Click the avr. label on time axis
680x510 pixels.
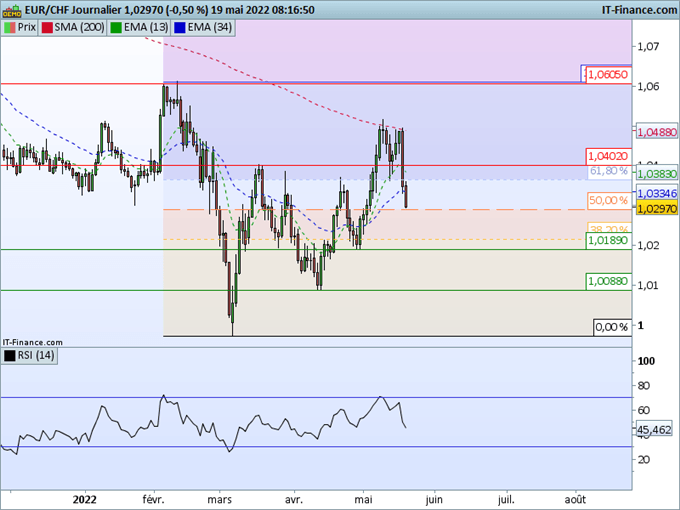294,500
